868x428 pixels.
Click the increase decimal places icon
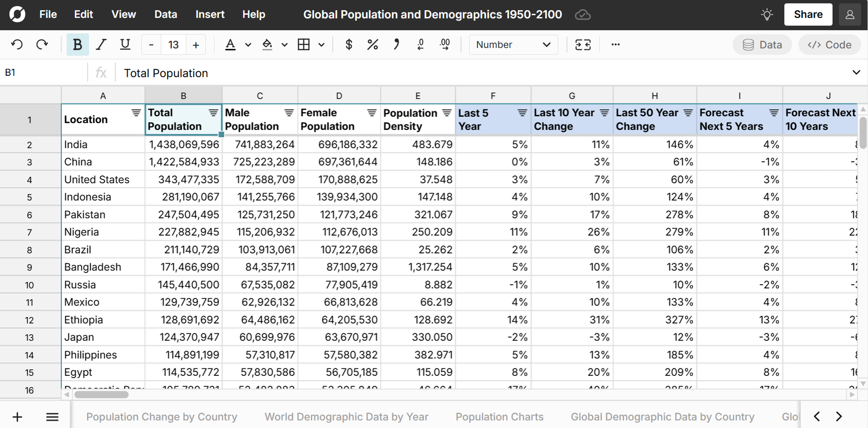point(445,44)
